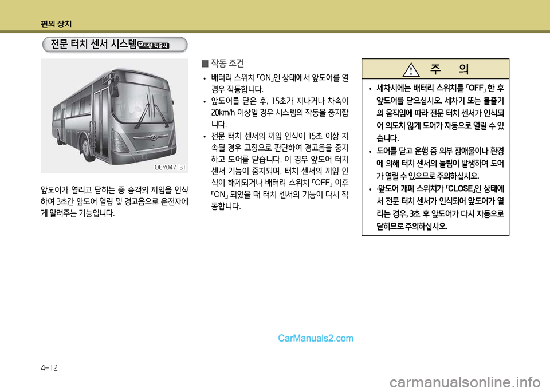
Task: Select the 사양 적용시 badge label
Action: click(156, 44)
